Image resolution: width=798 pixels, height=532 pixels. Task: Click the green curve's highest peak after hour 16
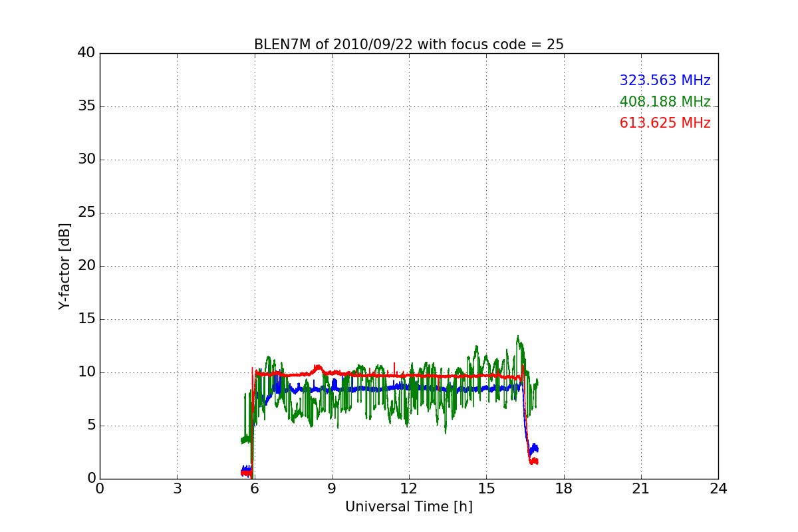click(518, 336)
